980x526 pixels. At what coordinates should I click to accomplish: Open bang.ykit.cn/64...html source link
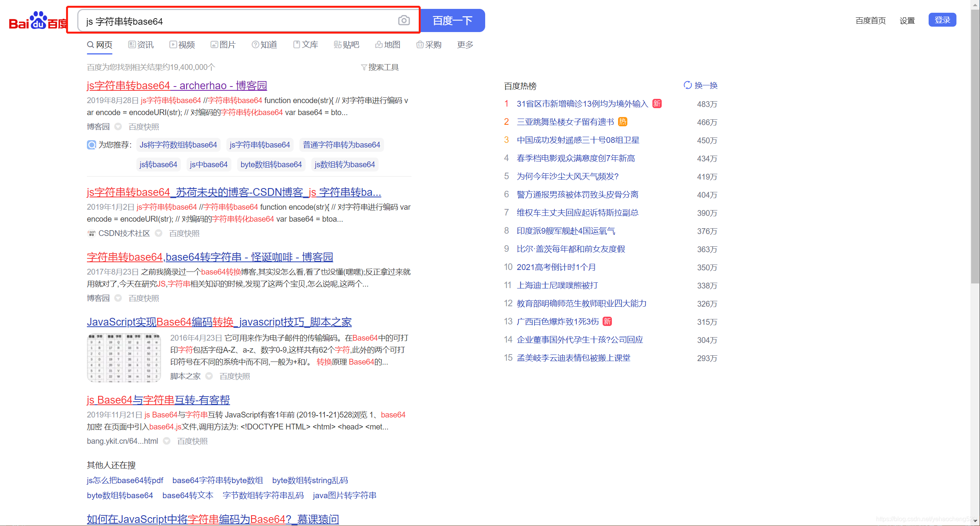tap(122, 441)
